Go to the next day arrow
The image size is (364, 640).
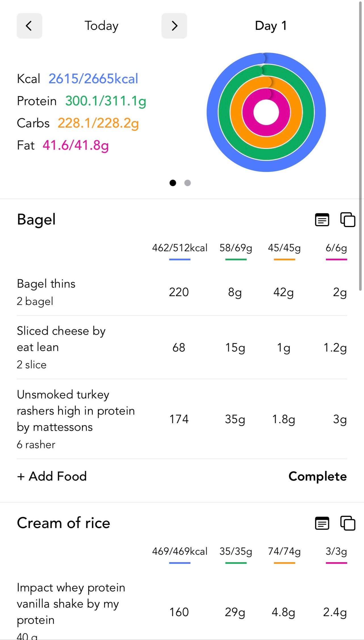174,26
